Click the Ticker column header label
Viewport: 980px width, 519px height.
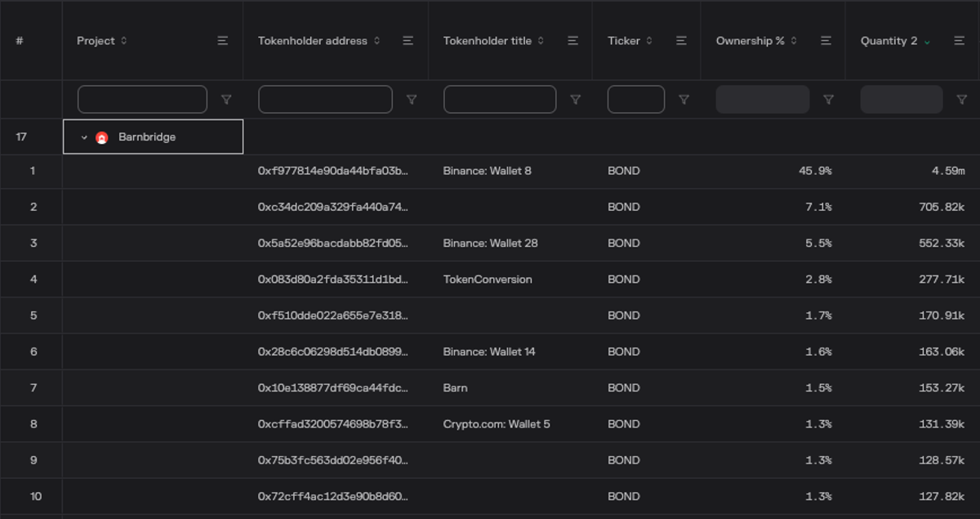click(624, 41)
